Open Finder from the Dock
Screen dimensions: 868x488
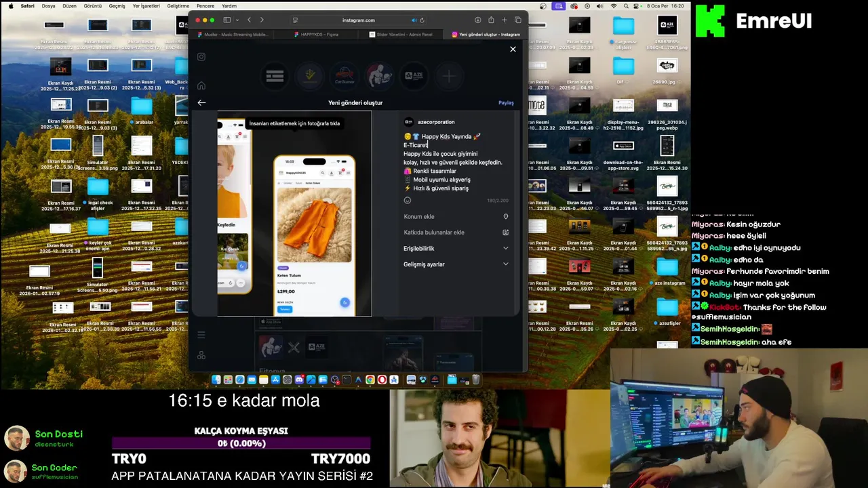216,380
